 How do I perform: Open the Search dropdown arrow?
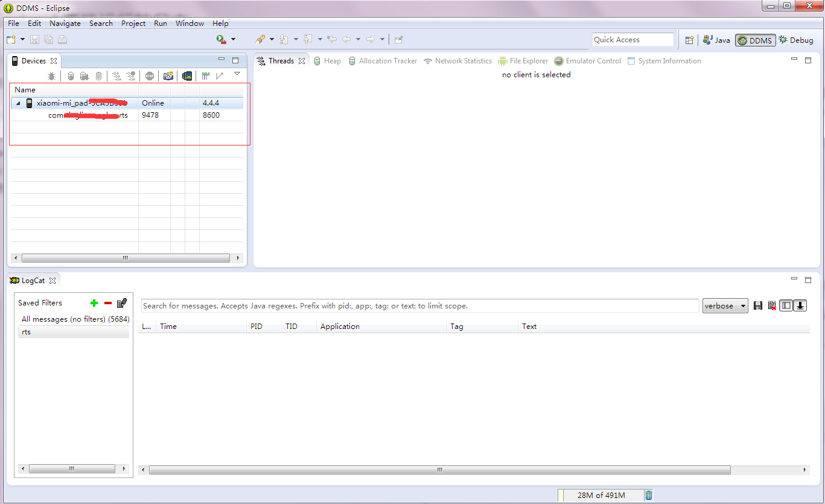tap(272, 39)
